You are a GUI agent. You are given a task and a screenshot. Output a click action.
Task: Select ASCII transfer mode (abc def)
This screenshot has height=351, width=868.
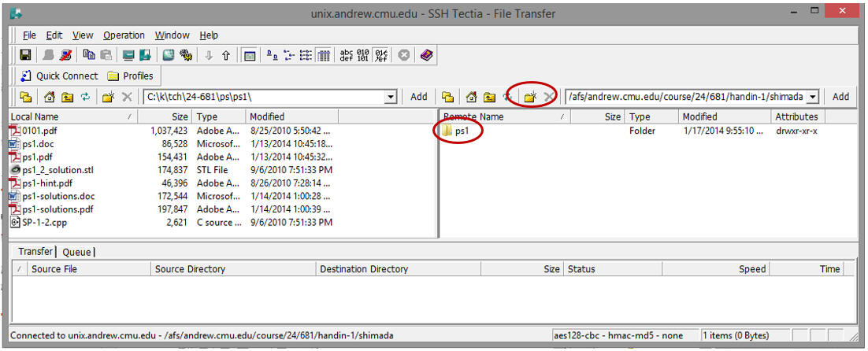tap(347, 55)
